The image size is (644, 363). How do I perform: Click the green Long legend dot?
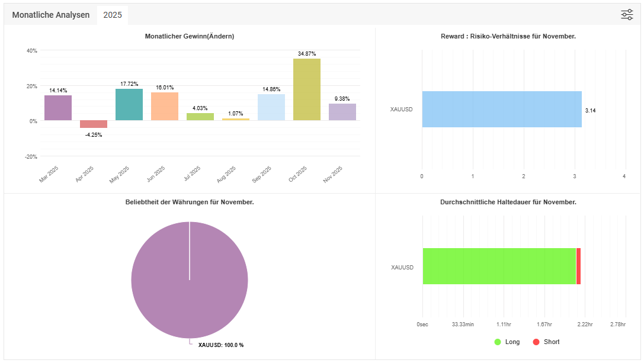(x=498, y=342)
